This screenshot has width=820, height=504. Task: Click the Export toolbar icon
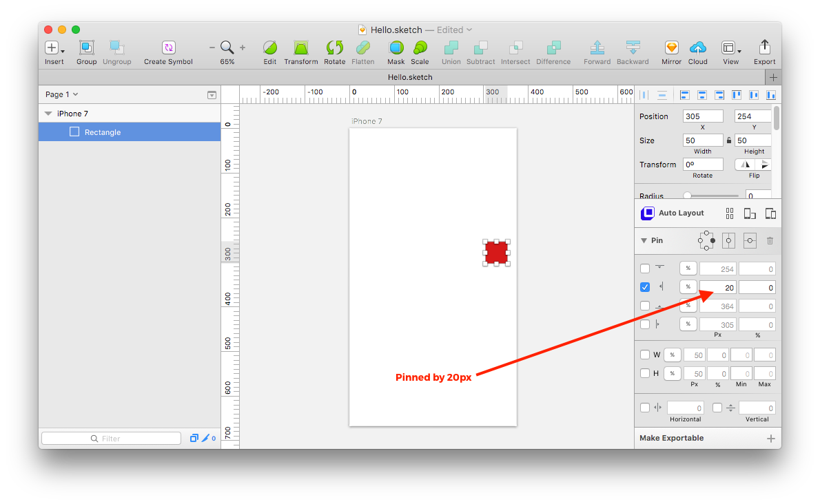(765, 48)
